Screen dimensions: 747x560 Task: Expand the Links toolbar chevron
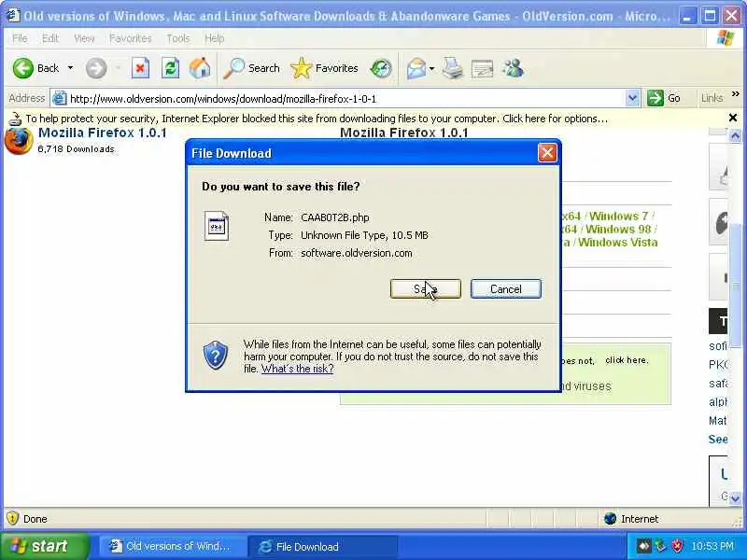pos(736,94)
